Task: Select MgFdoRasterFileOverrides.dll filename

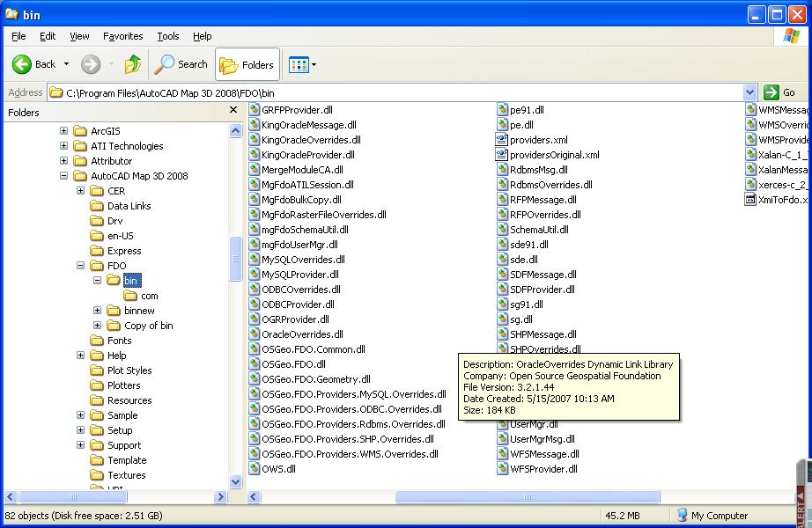Action: (324, 215)
